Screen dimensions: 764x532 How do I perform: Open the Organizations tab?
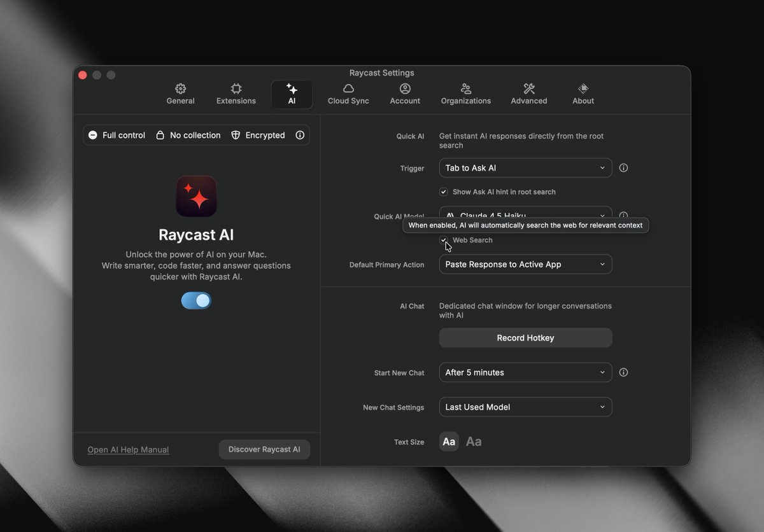[466, 94]
